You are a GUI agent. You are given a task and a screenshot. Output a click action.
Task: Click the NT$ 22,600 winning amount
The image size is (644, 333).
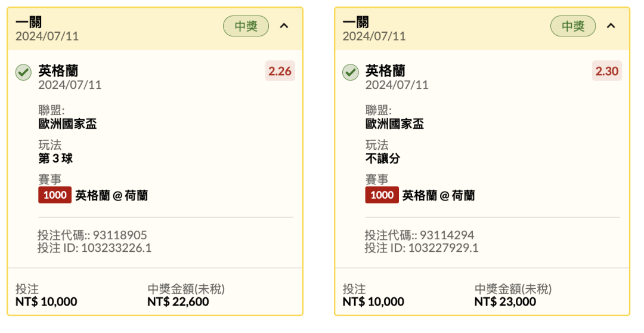point(178,302)
